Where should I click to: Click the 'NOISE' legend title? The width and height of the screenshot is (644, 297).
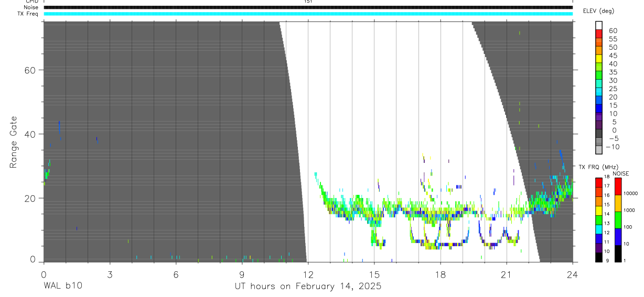620,173
